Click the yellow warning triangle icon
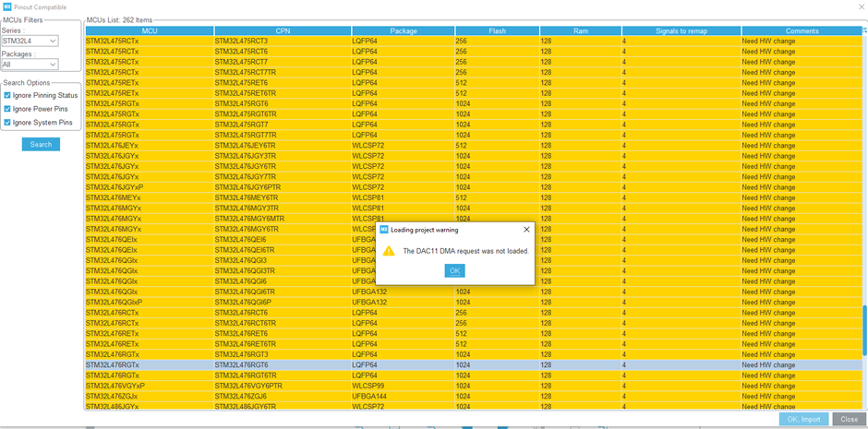The width and height of the screenshot is (868, 429). [389, 250]
